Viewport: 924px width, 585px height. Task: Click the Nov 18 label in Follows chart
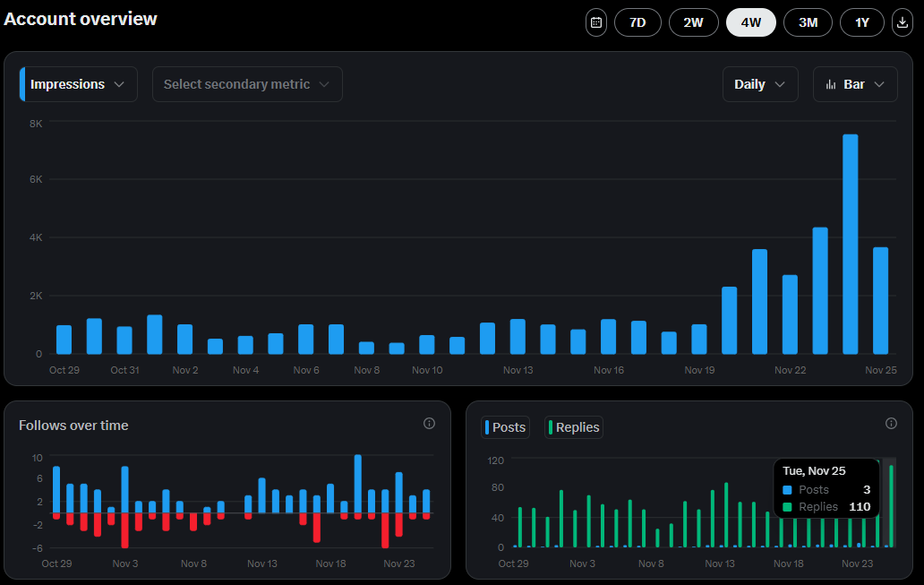click(330, 563)
